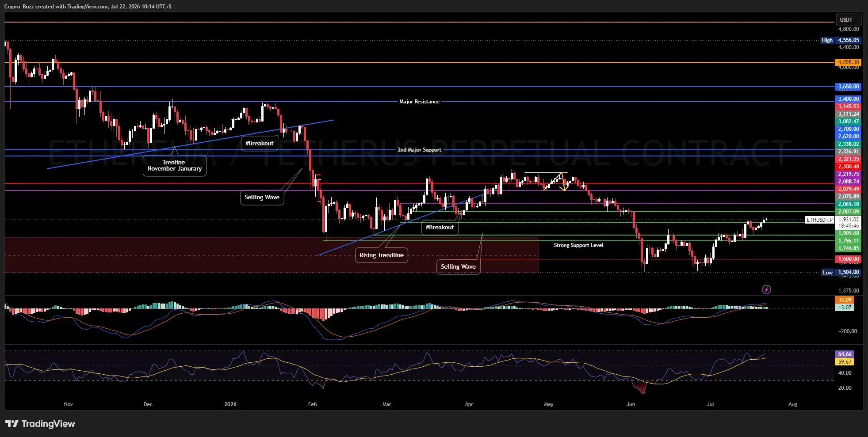Click the Jun marker on time axis
This screenshot has width=868, height=437.
631,404
